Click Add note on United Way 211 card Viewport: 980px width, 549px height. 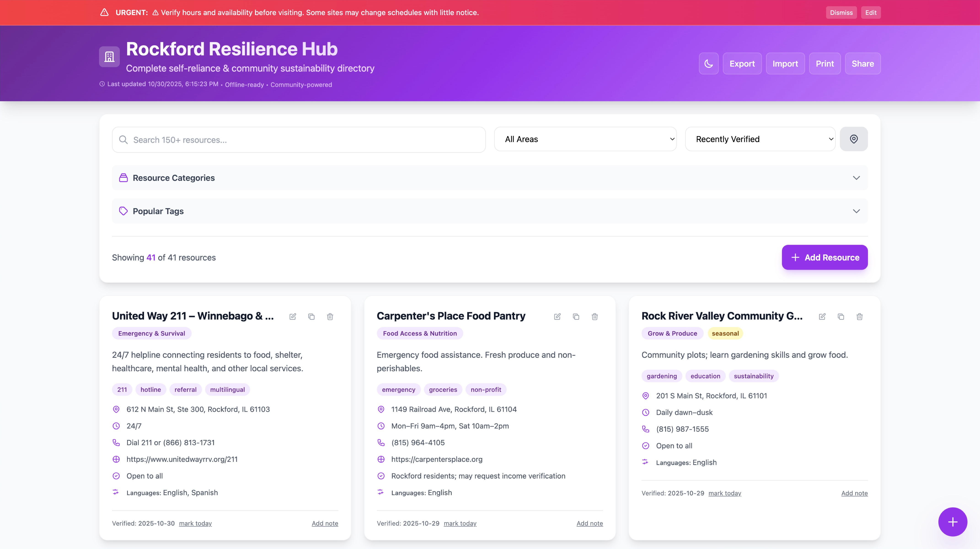tap(325, 523)
